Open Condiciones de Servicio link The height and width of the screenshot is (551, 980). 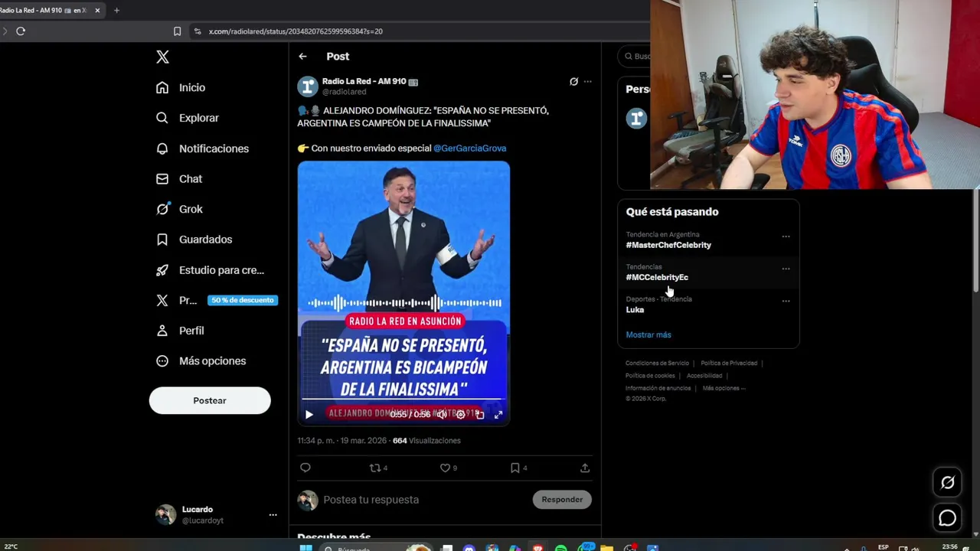657,363
